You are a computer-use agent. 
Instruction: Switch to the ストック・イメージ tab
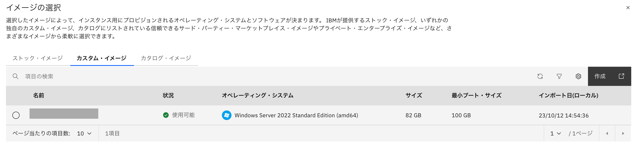point(37,58)
